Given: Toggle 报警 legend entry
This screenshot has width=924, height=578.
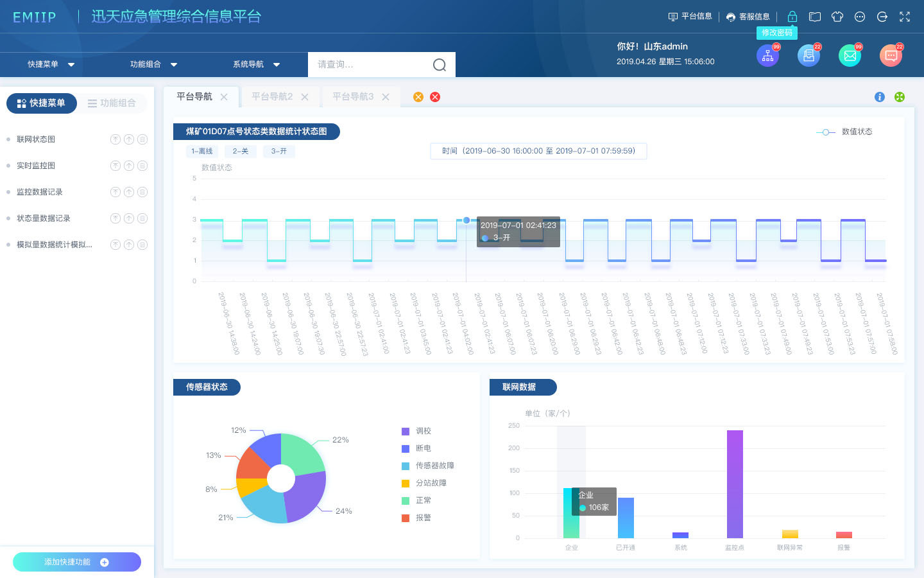Looking at the screenshot, I should pyautogui.click(x=416, y=518).
